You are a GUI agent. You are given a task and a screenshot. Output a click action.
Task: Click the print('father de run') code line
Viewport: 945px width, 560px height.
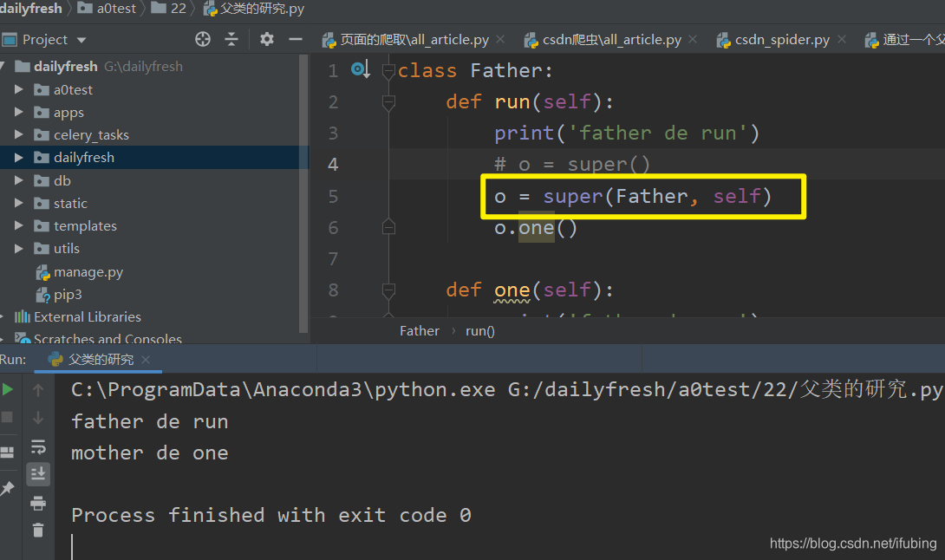(627, 133)
